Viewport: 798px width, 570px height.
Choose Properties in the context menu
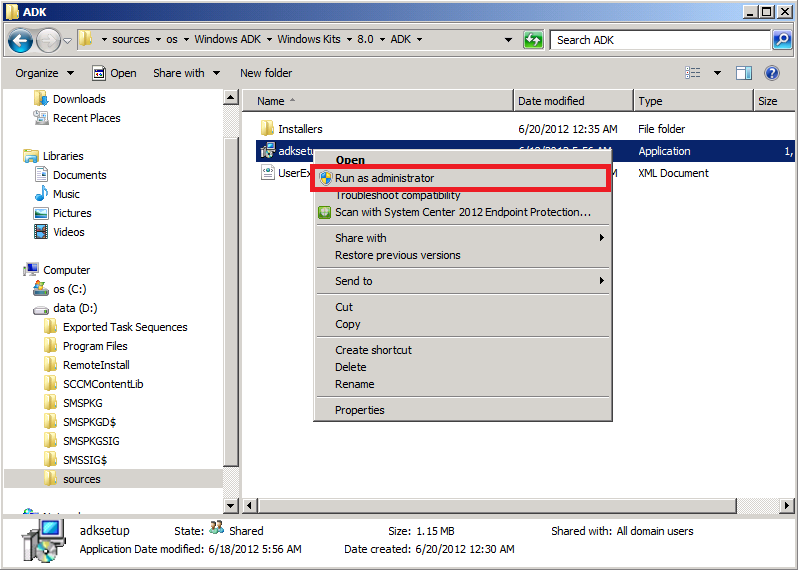[463, 410]
